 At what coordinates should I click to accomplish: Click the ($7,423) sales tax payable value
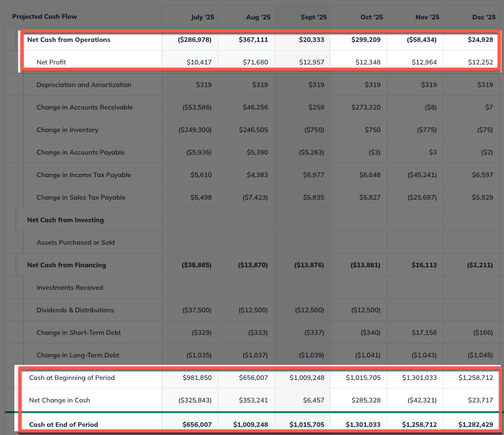pyautogui.click(x=255, y=197)
